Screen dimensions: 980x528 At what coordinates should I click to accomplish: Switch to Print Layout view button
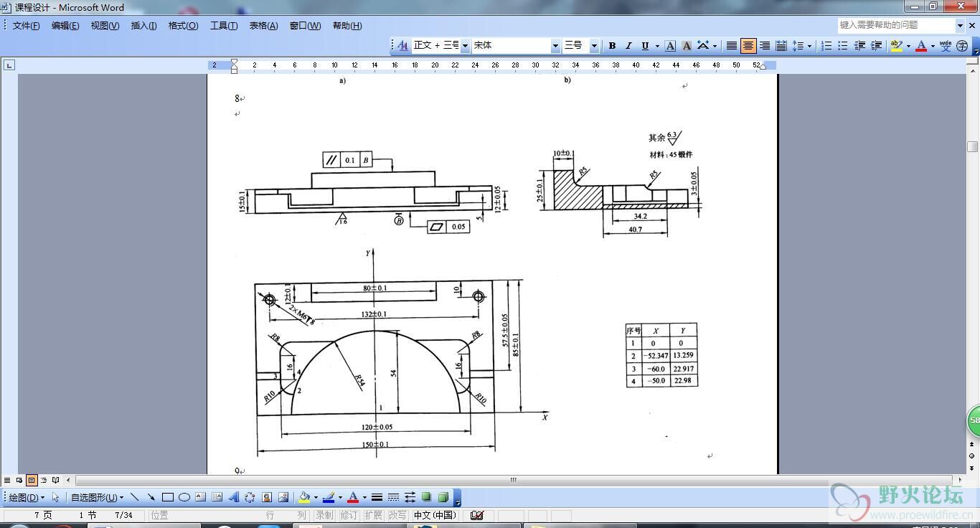(x=31, y=480)
